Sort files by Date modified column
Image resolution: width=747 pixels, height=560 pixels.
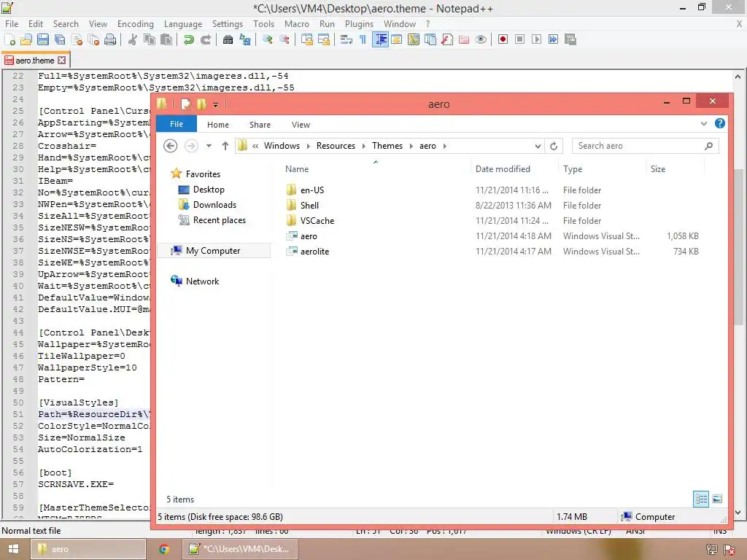503,169
